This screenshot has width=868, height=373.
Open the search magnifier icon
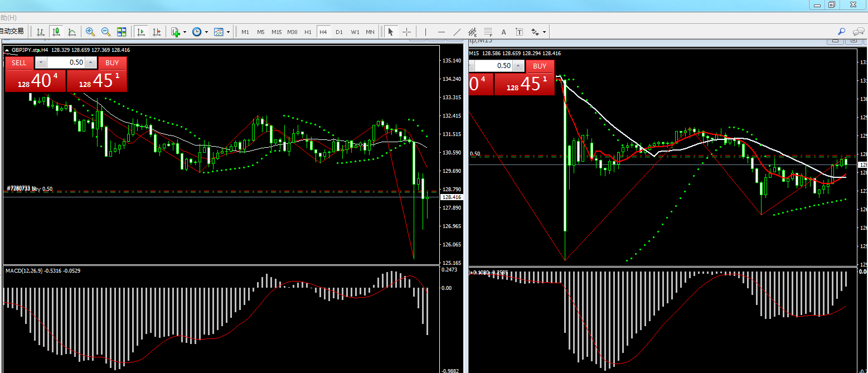point(842,32)
